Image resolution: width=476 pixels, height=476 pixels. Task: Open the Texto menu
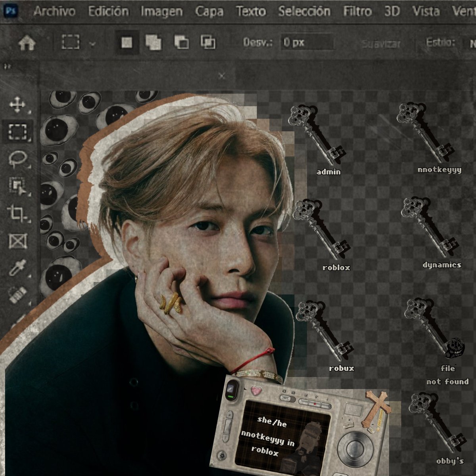click(250, 11)
